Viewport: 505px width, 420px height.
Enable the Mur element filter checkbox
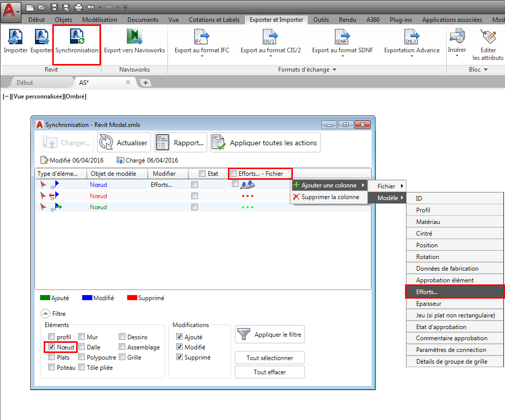click(82, 337)
